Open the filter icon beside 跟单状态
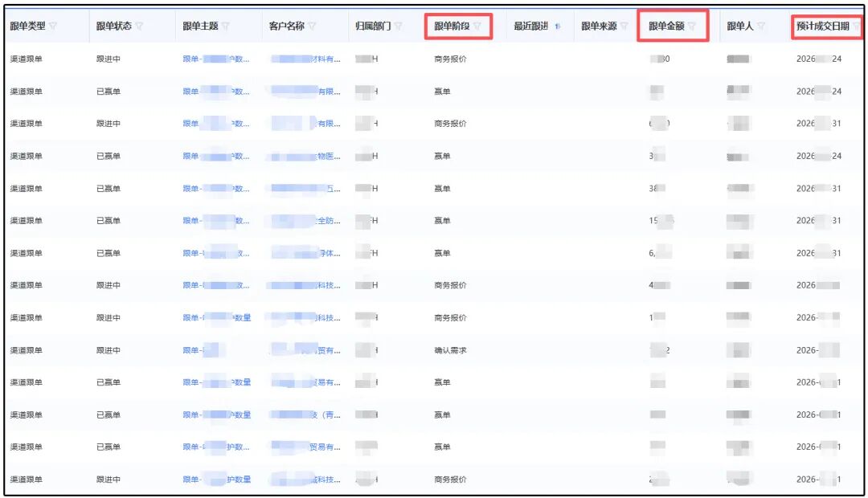 tap(140, 26)
